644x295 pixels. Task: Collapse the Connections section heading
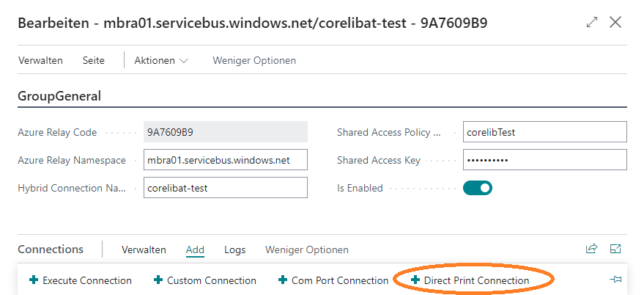pos(51,250)
